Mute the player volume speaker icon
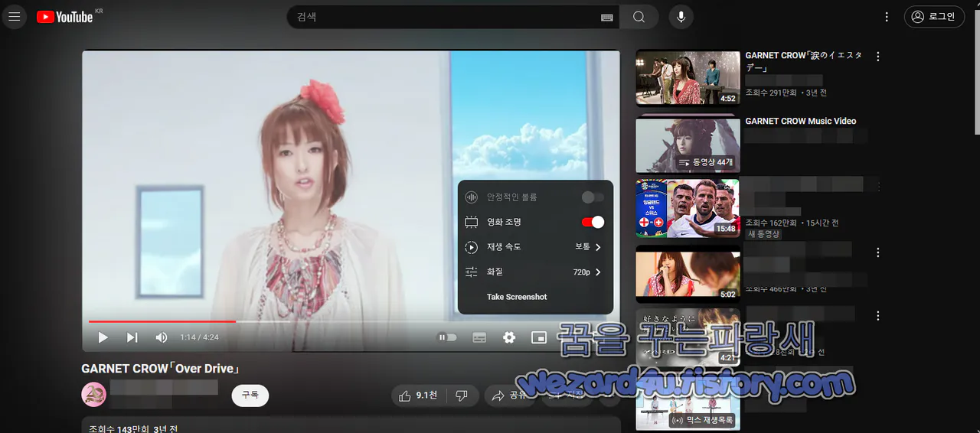 pos(162,337)
